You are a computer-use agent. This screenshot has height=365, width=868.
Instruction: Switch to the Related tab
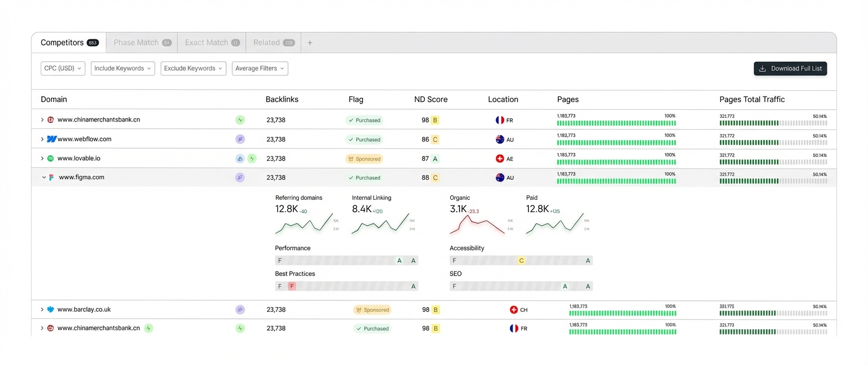[273, 43]
